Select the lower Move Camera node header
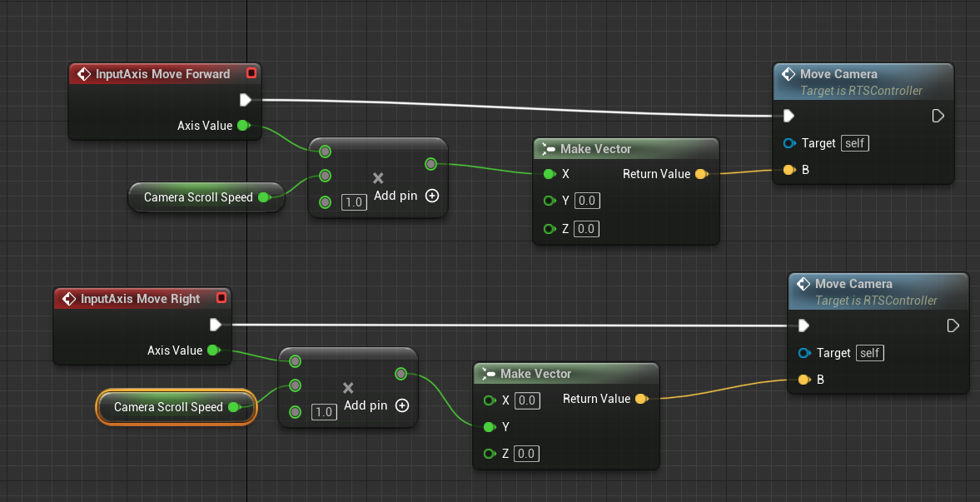 878,291
